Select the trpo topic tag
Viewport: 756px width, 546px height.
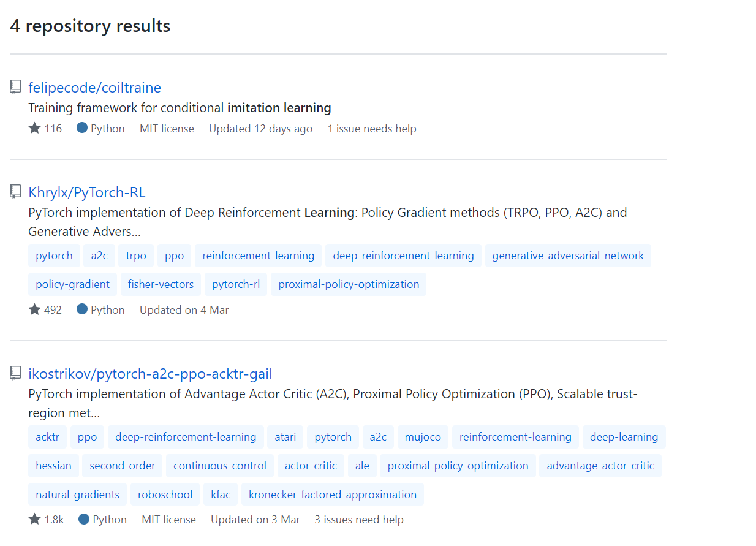pyautogui.click(x=136, y=256)
